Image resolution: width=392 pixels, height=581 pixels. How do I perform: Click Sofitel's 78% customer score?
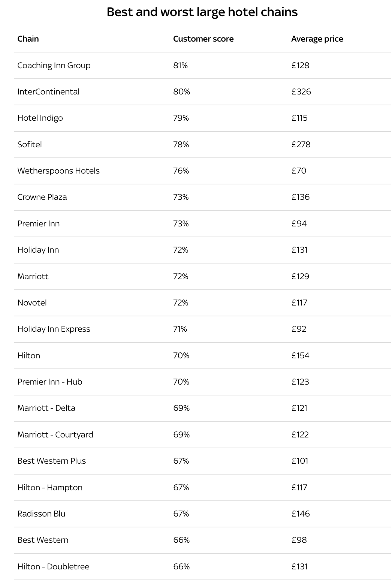coord(181,145)
